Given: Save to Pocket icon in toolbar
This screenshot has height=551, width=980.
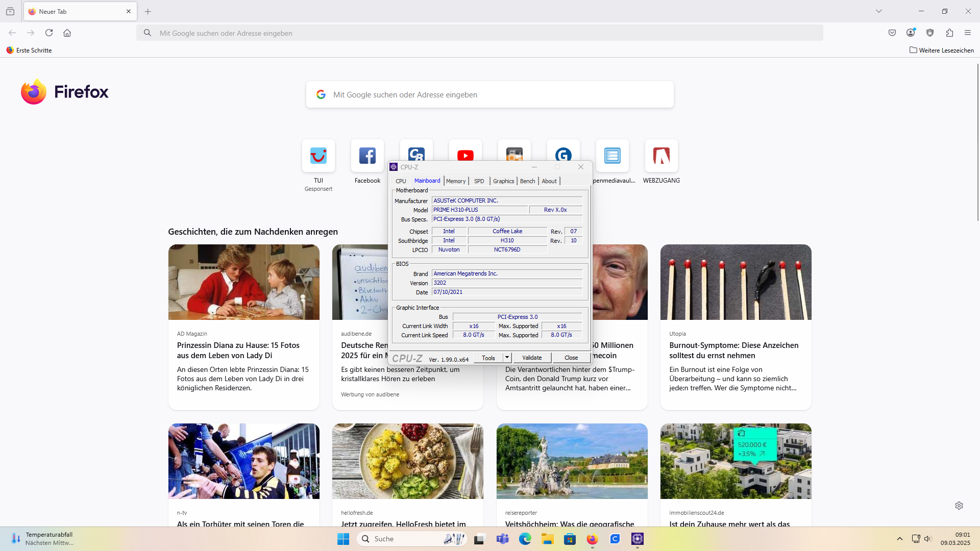Looking at the screenshot, I should (x=892, y=33).
